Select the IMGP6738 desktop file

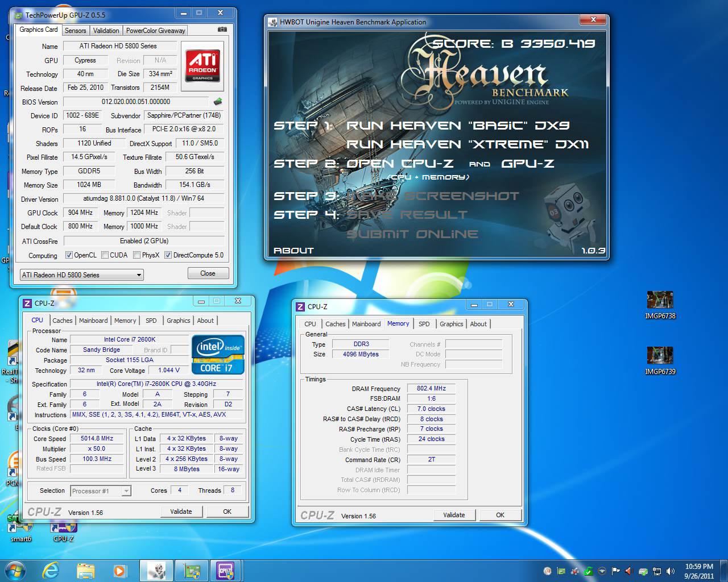tap(660, 305)
